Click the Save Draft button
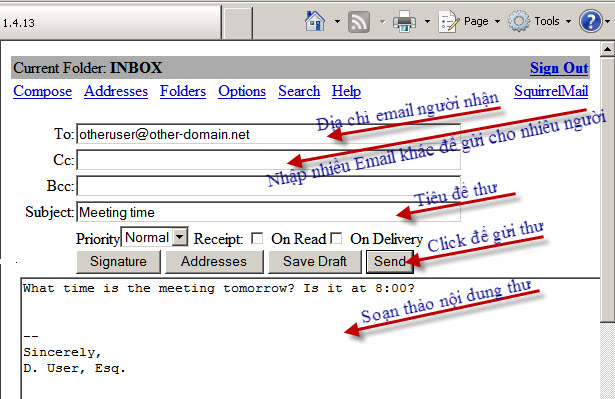Viewport: 615px width, 399px height. 315,262
